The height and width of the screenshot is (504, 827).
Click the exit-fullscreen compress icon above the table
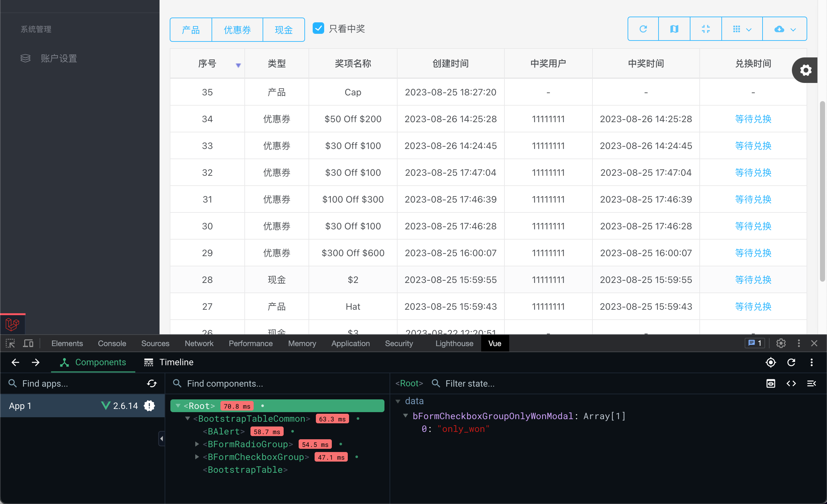[705, 29]
